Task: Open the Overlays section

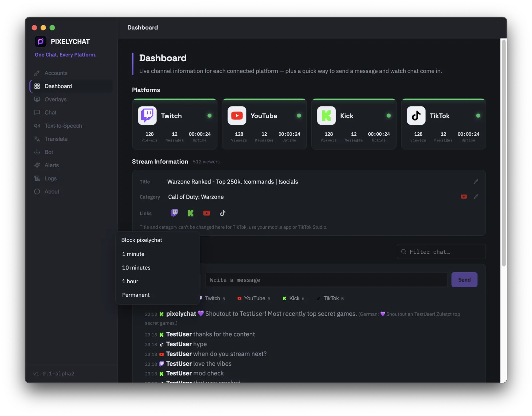Action: (71, 99)
